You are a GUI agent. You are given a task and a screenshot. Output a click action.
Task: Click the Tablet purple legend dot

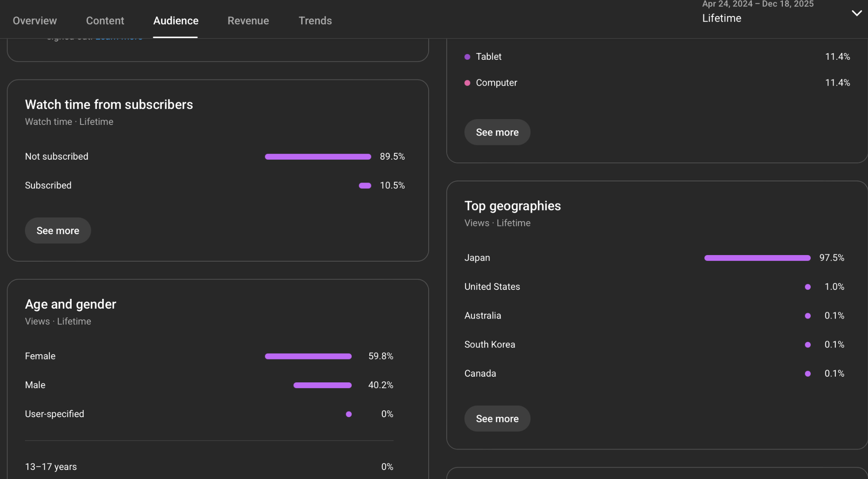[x=467, y=57]
